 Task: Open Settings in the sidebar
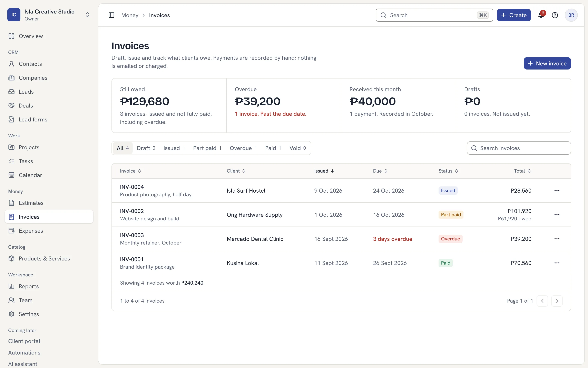pos(49,314)
